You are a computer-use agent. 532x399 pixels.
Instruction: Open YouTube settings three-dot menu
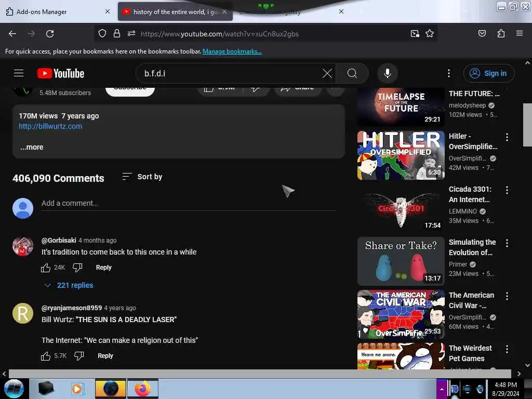point(448,73)
